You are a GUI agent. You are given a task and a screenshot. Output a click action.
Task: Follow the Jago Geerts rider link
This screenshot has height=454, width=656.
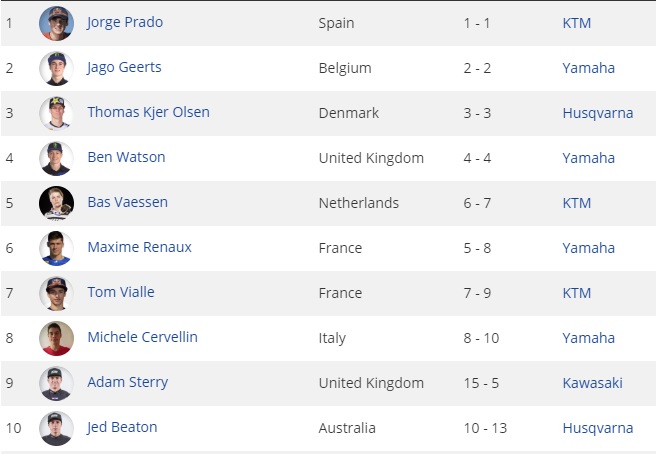[x=124, y=67]
